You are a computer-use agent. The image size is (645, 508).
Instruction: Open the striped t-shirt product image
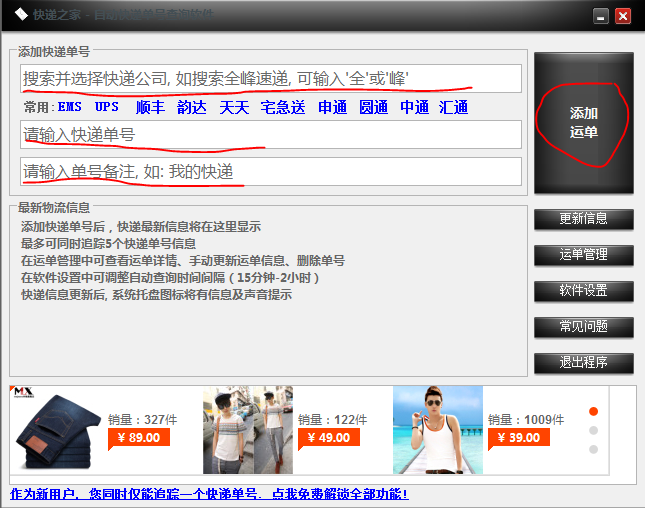[x=248, y=430]
